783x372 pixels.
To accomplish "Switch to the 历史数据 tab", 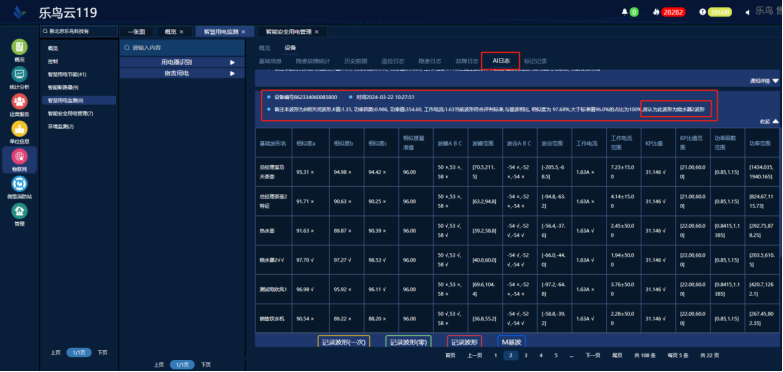I will click(x=356, y=61).
